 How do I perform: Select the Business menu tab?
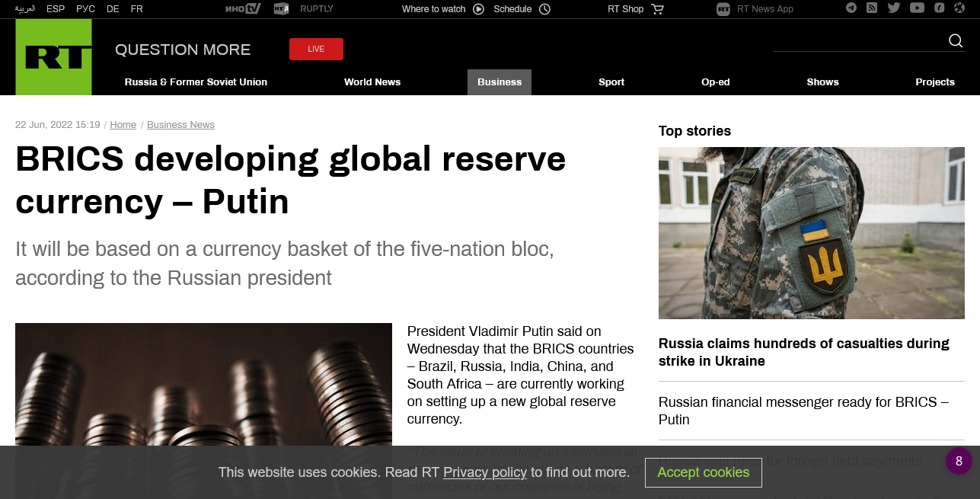(500, 82)
